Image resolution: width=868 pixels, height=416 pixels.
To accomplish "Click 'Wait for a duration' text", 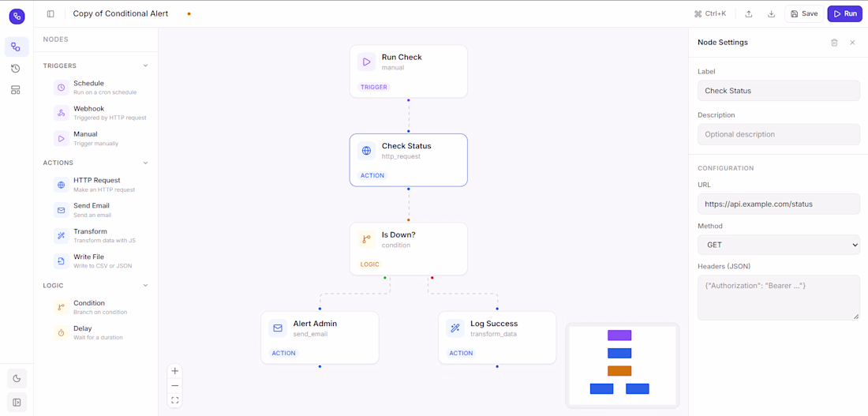I will point(99,337).
